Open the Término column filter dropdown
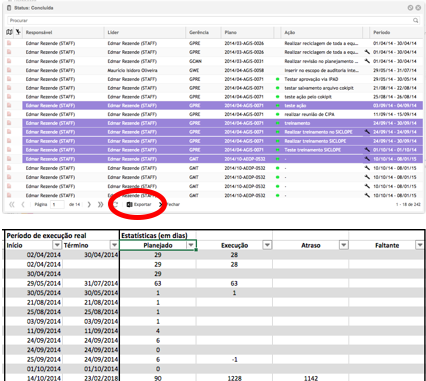The image size is (426, 381). (114, 245)
